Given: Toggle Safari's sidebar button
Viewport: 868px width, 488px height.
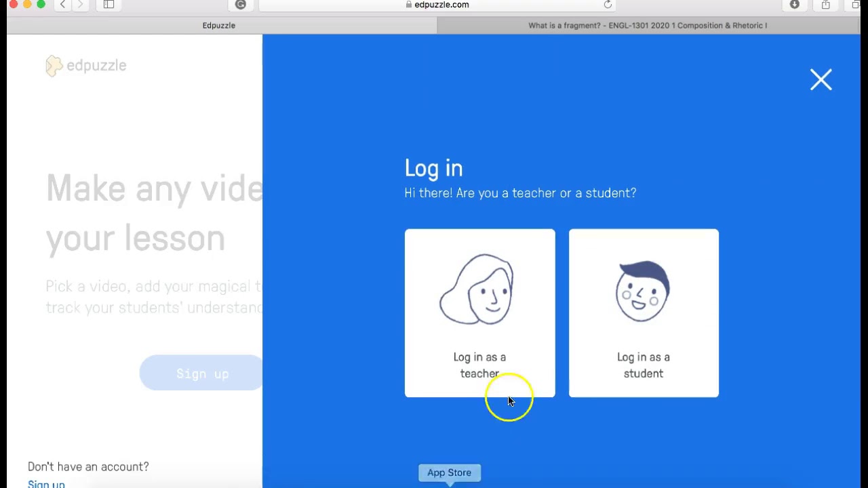Looking at the screenshot, I should coord(108,5).
